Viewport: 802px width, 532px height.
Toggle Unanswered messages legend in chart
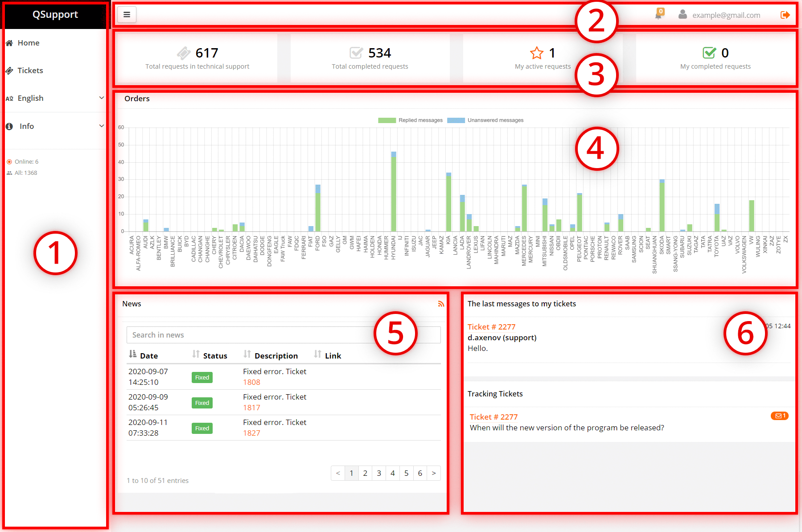[485, 120]
